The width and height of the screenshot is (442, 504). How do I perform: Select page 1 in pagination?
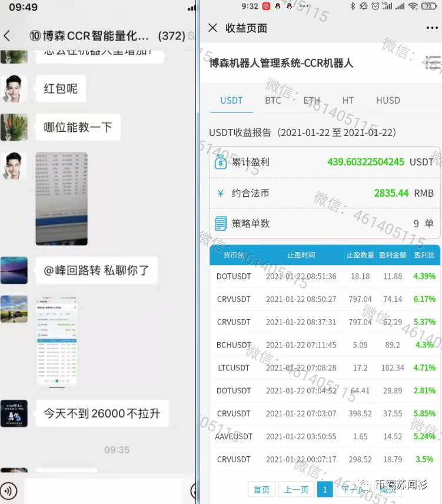(x=324, y=489)
